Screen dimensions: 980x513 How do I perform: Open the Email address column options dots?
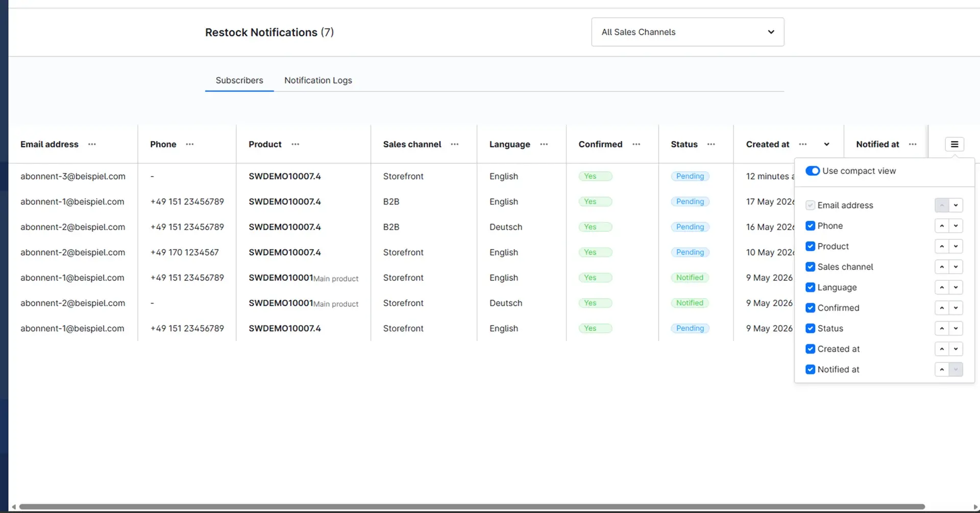[x=92, y=144]
